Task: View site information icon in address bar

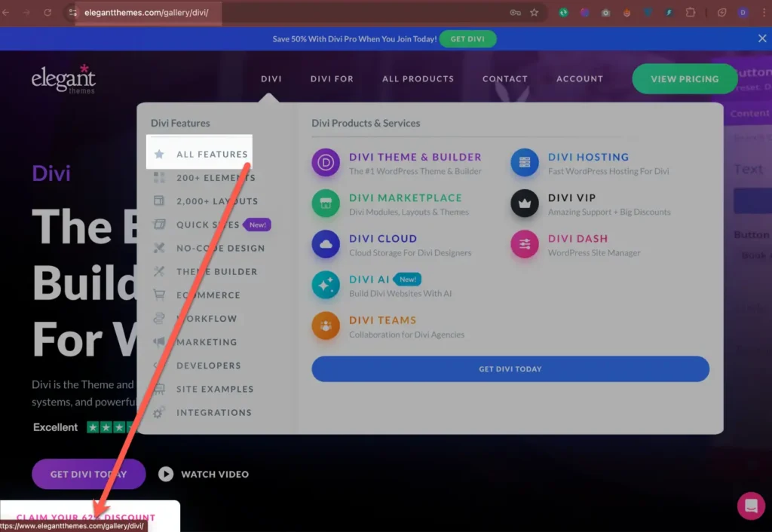Action: [x=73, y=12]
